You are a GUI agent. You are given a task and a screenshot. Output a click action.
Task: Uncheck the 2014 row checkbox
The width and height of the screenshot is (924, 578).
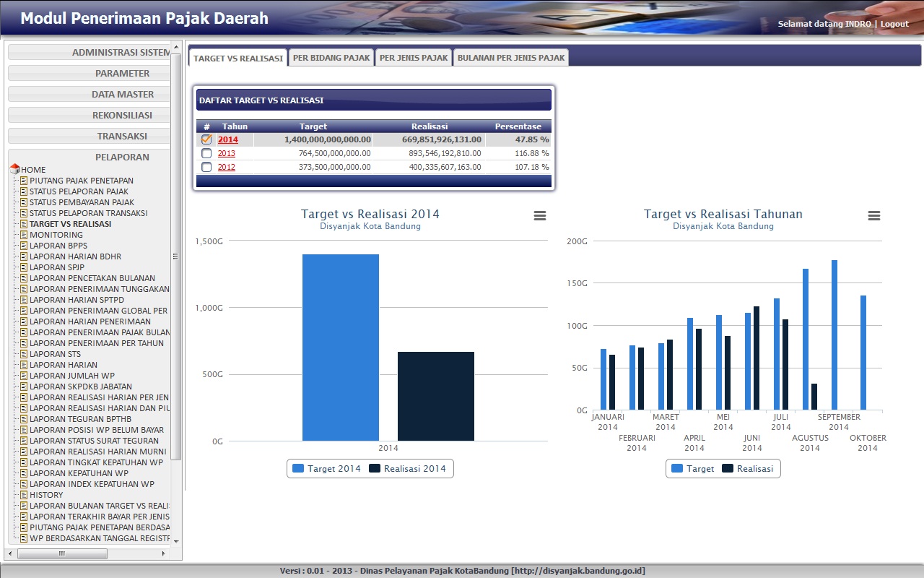tap(206, 139)
